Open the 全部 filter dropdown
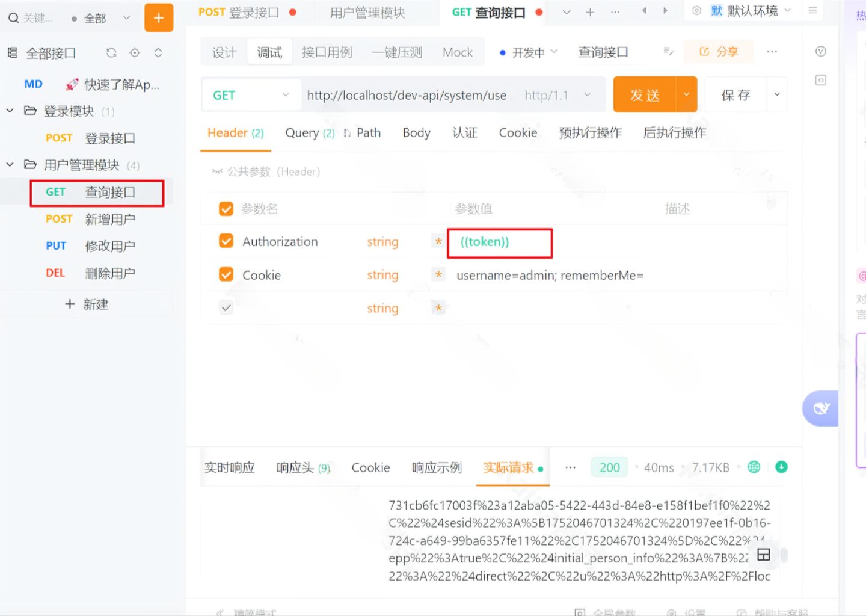The image size is (866, 616). coord(101,19)
